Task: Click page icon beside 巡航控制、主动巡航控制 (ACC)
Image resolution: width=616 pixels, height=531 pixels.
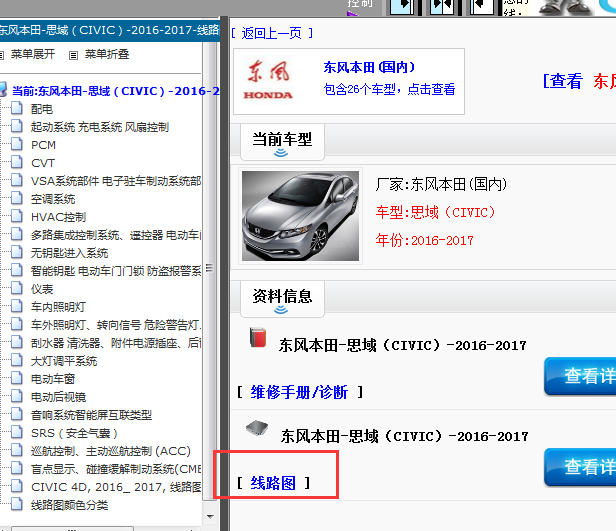Action: (x=16, y=450)
